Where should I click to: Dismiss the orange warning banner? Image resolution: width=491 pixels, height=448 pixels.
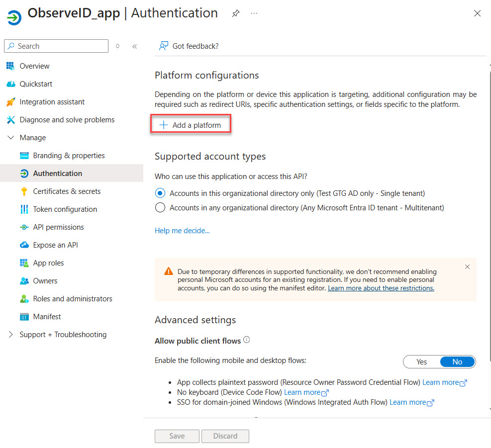point(467,267)
